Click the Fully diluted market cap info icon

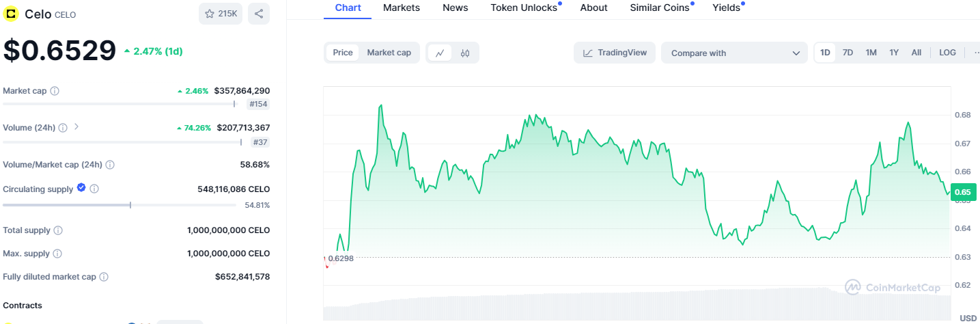(104, 277)
